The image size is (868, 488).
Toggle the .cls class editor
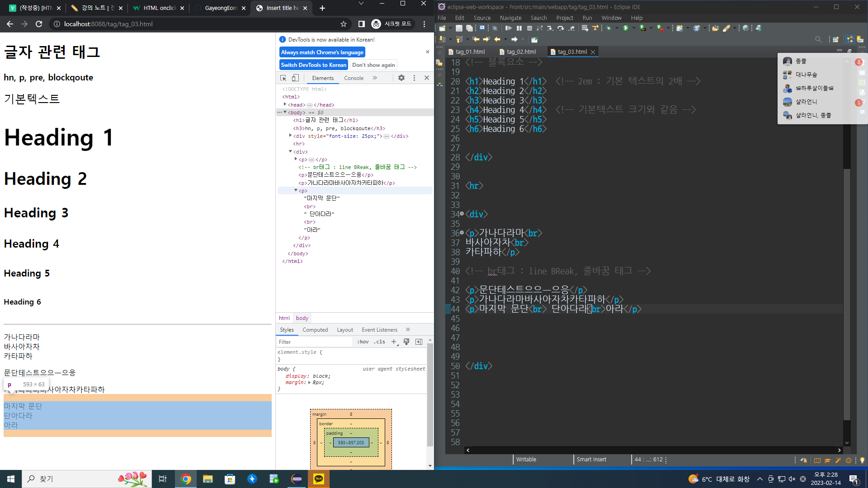379,342
